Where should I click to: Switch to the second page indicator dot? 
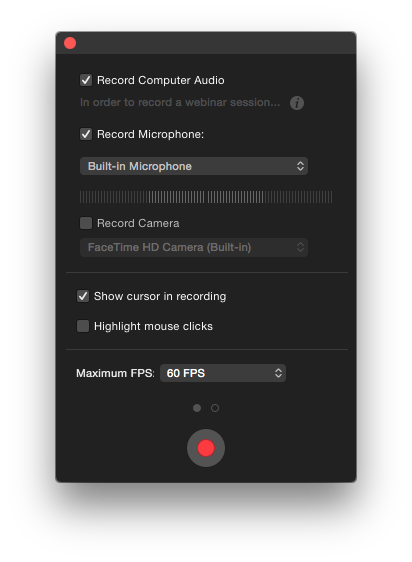tap(215, 408)
